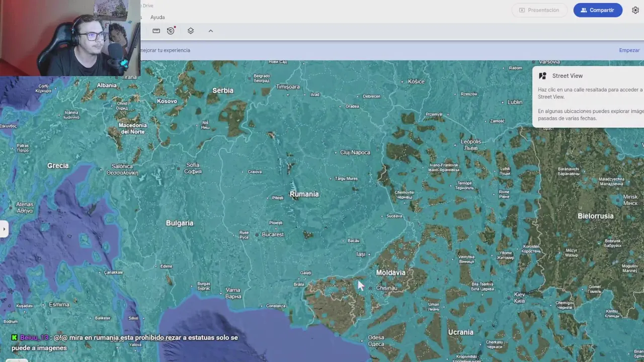Select the Odesa city label

click(x=376, y=340)
